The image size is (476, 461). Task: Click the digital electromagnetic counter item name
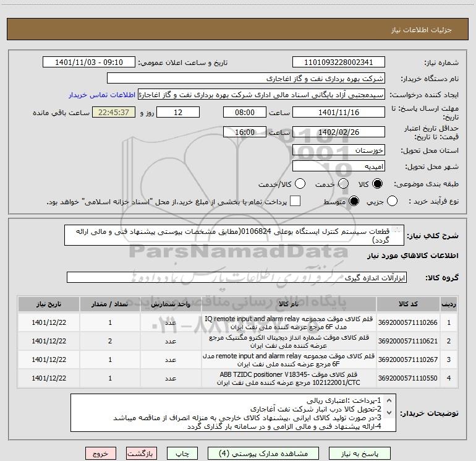tap(289, 342)
